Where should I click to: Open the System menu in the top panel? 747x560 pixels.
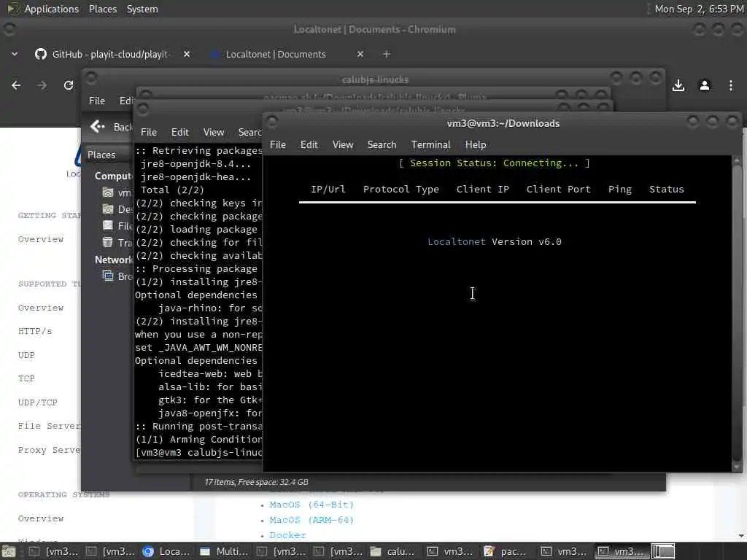click(142, 9)
